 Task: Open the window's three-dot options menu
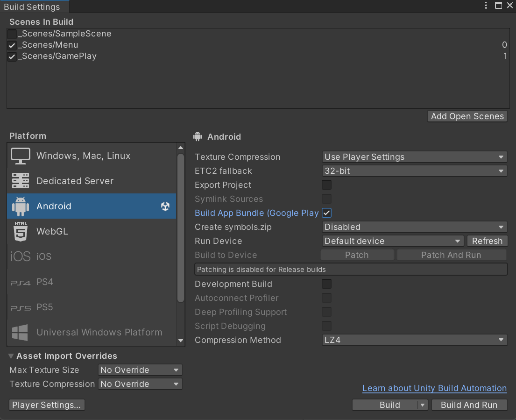point(486,6)
